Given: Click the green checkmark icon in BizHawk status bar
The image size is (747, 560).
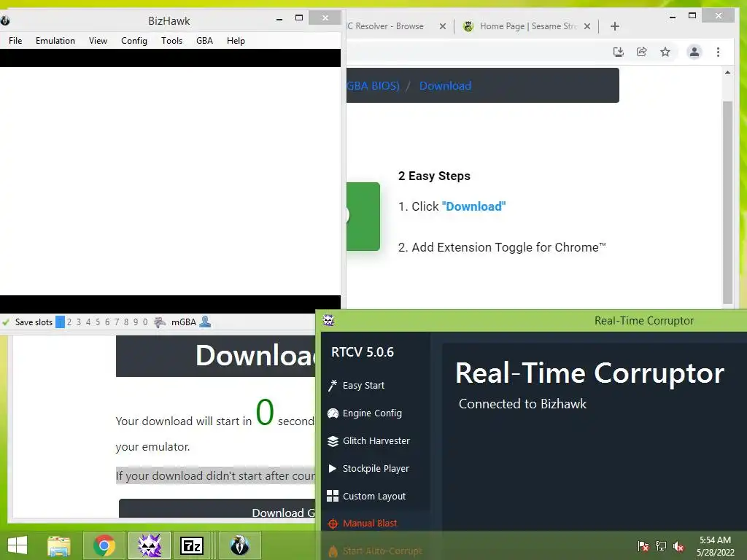Looking at the screenshot, I should click(x=6, y=322).
